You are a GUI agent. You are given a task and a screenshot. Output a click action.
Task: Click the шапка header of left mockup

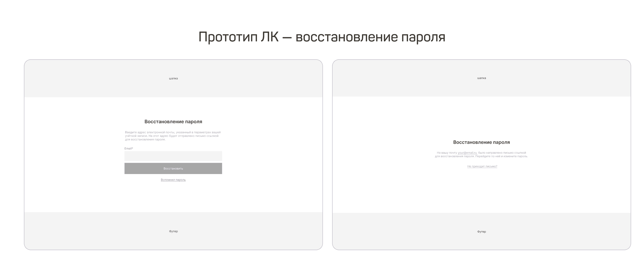[x=173, y=78]
